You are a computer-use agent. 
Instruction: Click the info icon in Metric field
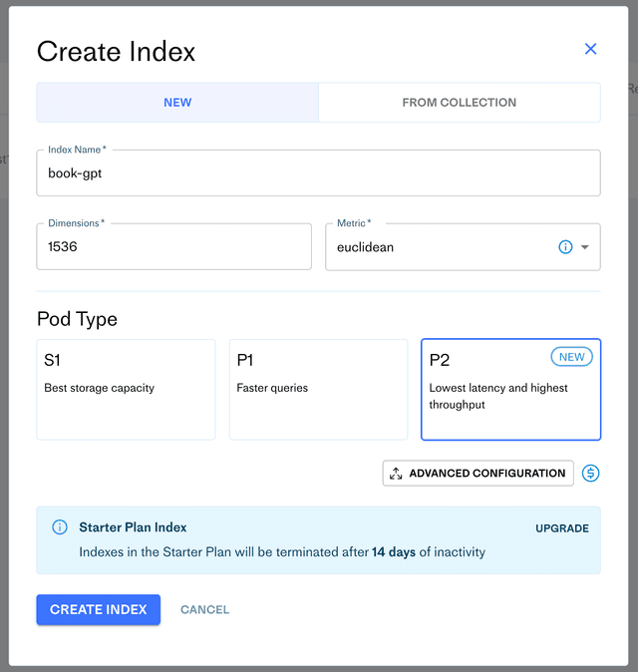(565, 247)
